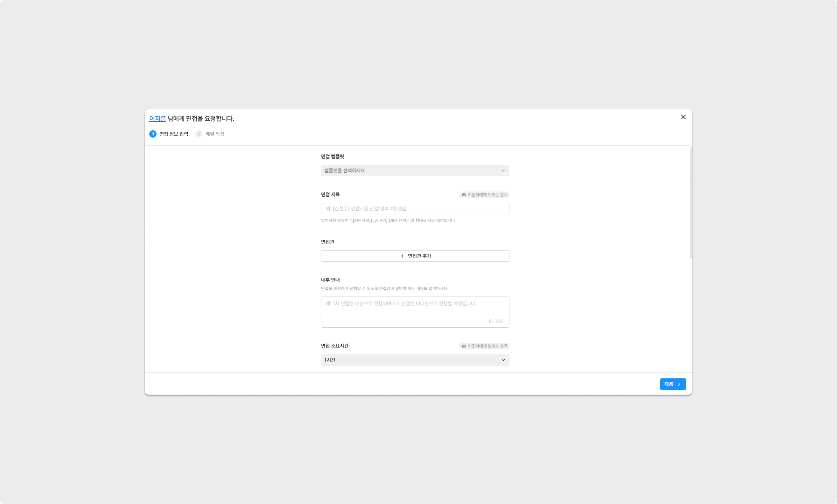Click the eye icon beside 면접 소요시간
The image size is (837, 504).
point(464,346)
